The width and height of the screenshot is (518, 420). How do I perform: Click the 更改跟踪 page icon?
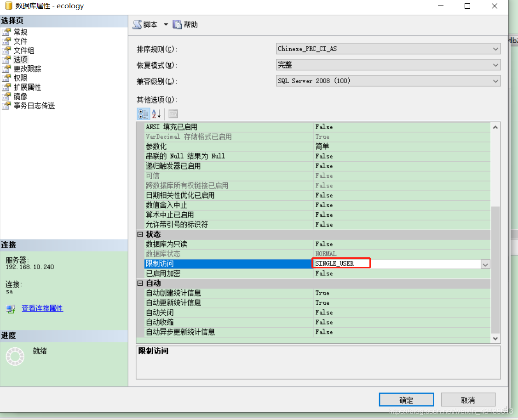pos(6,68)
